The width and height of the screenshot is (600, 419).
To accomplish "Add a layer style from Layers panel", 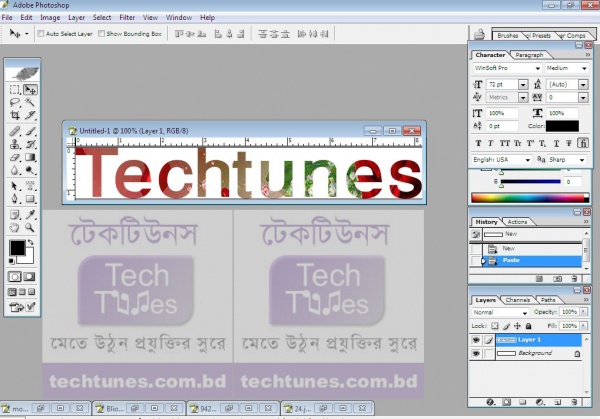I will click(x=490, y=402).
